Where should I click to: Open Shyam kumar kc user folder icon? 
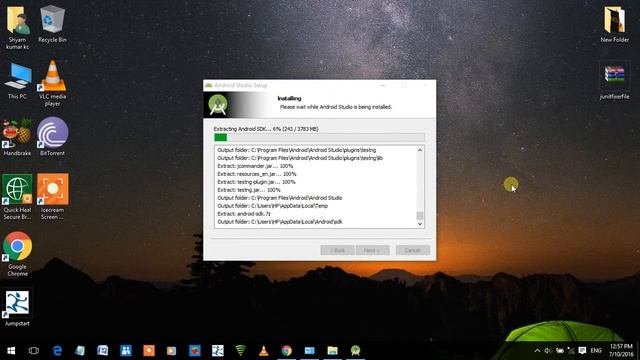(17, 27)
